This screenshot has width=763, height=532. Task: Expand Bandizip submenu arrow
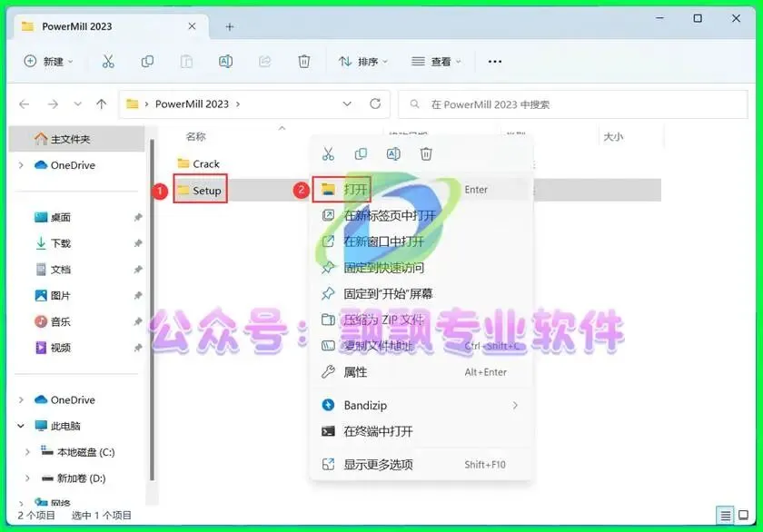tap(515, 405)
